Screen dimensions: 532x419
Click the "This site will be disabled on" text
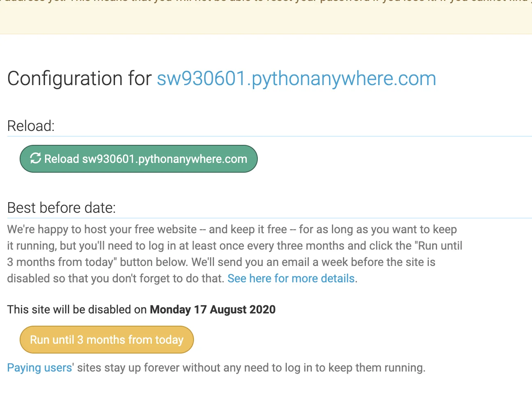77,310
